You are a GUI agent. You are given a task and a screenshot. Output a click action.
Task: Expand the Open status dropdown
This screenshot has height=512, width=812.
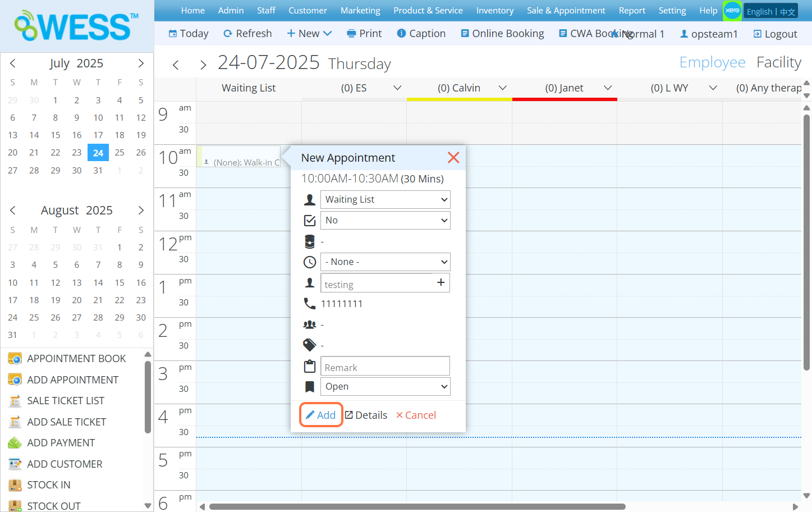[385, 387]
